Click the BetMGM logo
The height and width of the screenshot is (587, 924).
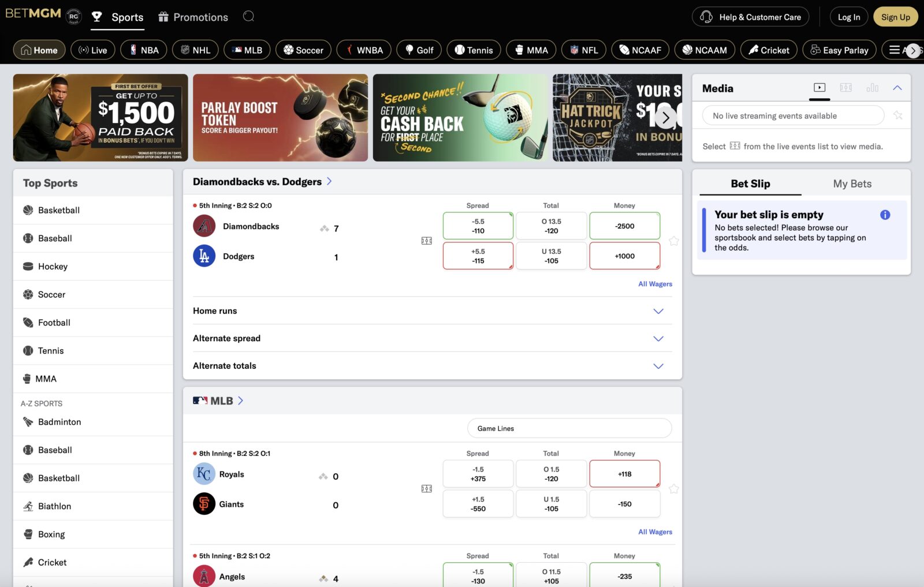[33, 13]
